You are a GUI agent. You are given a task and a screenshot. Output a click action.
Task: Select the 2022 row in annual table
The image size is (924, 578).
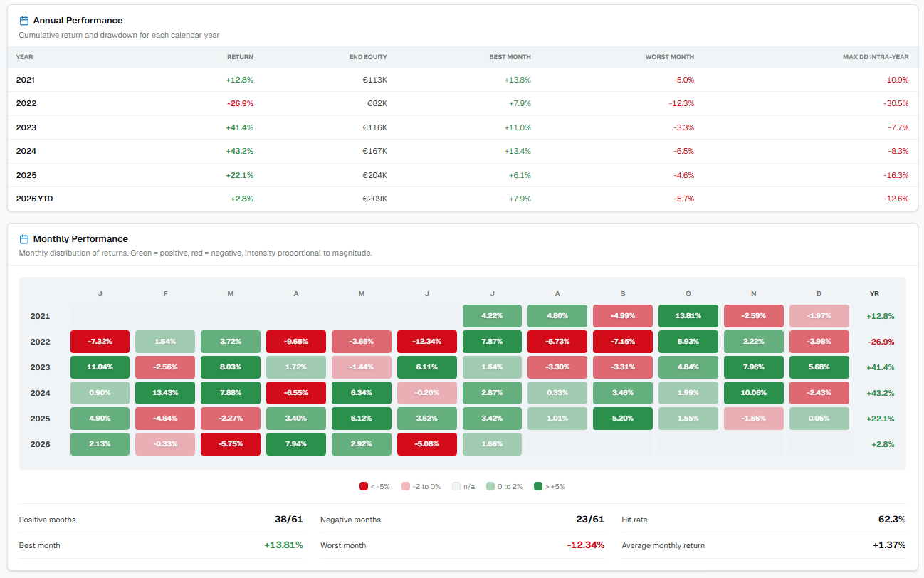click(462, 104)
